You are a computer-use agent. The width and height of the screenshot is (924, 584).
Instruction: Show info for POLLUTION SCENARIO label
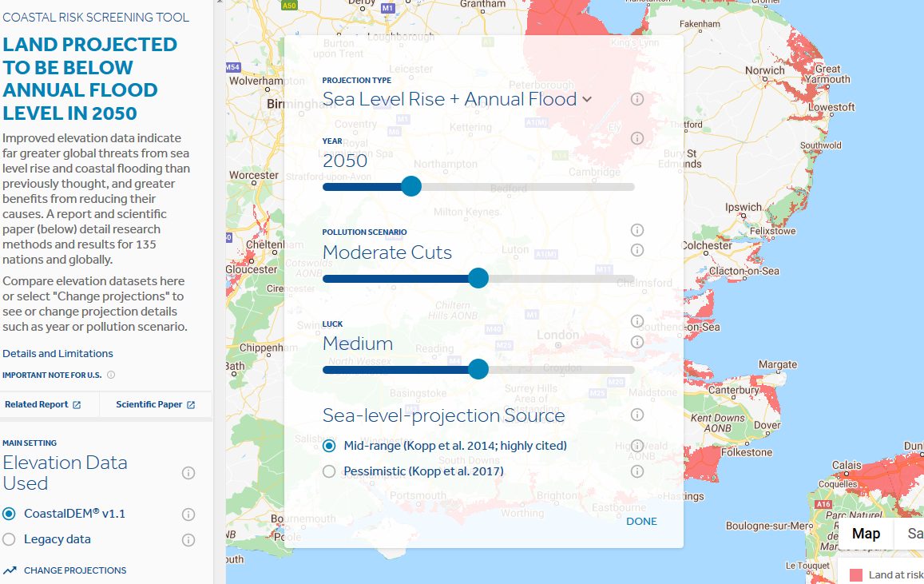click(637, 230)
